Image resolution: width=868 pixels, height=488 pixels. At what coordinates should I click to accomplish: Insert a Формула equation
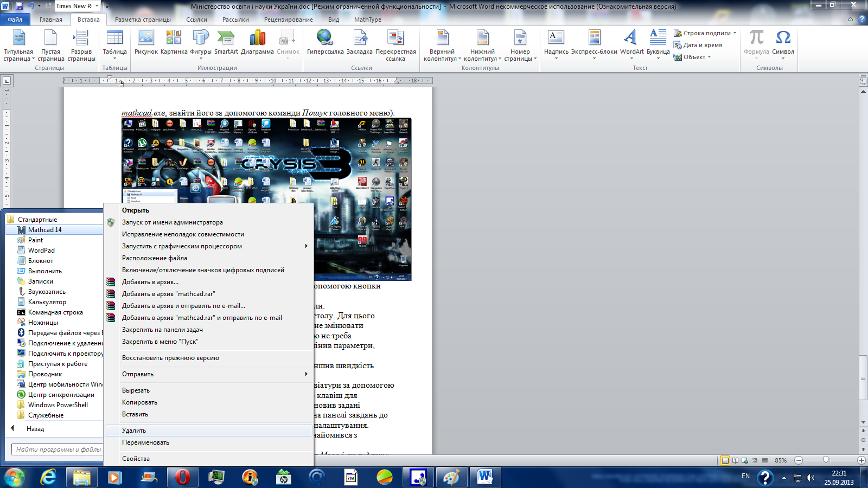[x=756, y=43]
